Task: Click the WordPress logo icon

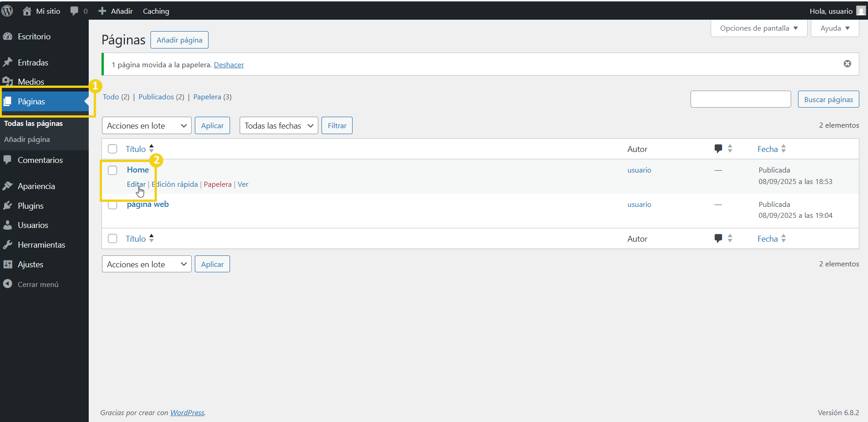Action: click(7, 11)
